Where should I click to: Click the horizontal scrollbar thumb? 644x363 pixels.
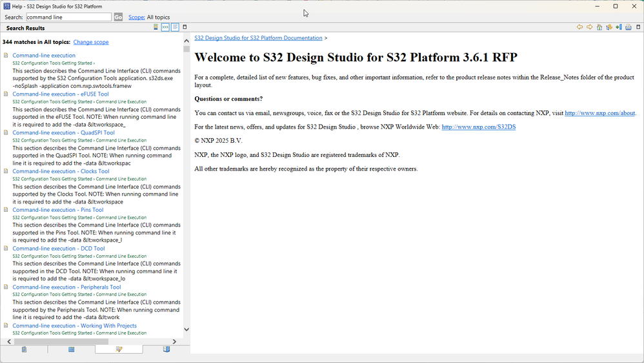click(x=61, y=342)
